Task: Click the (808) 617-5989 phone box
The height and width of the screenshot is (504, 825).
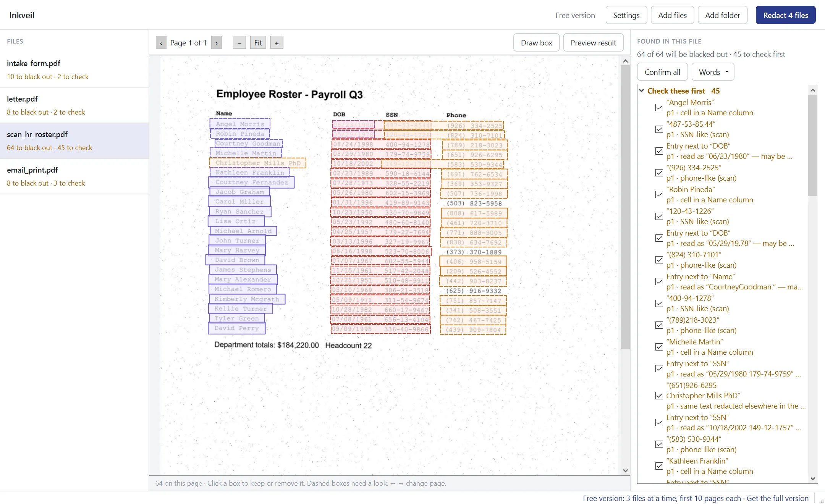Action: point(474,213)
